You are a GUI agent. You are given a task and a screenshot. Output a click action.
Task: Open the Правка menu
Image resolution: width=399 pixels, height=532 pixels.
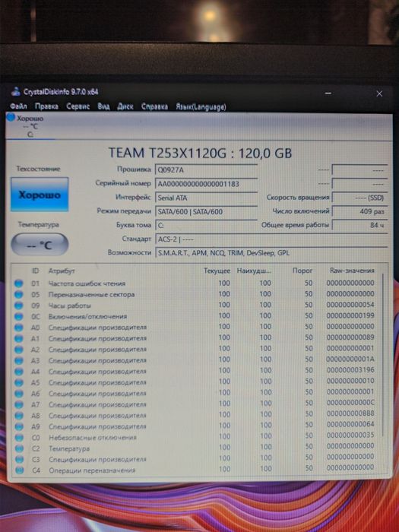click(x=46, y=106)
